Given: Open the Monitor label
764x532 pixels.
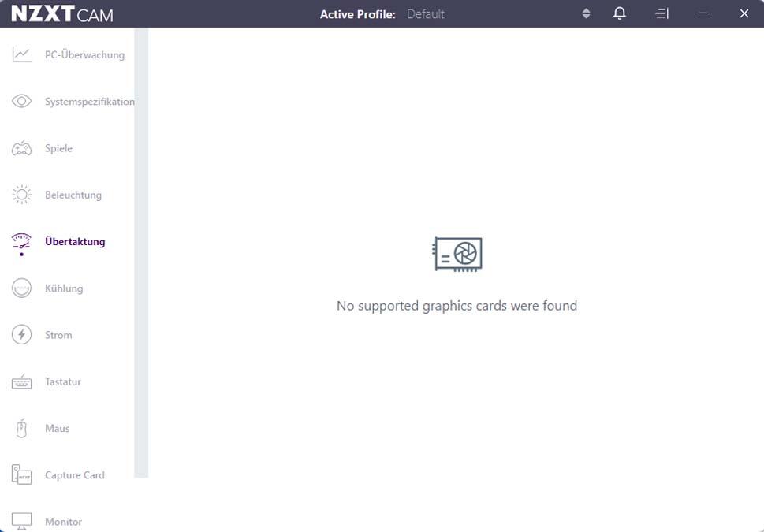Looking at the screenshot, I should point(63,522).
